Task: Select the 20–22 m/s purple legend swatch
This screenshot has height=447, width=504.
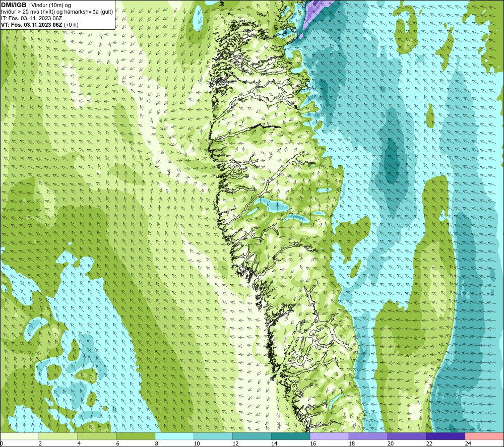Action: tap(407, 436)
